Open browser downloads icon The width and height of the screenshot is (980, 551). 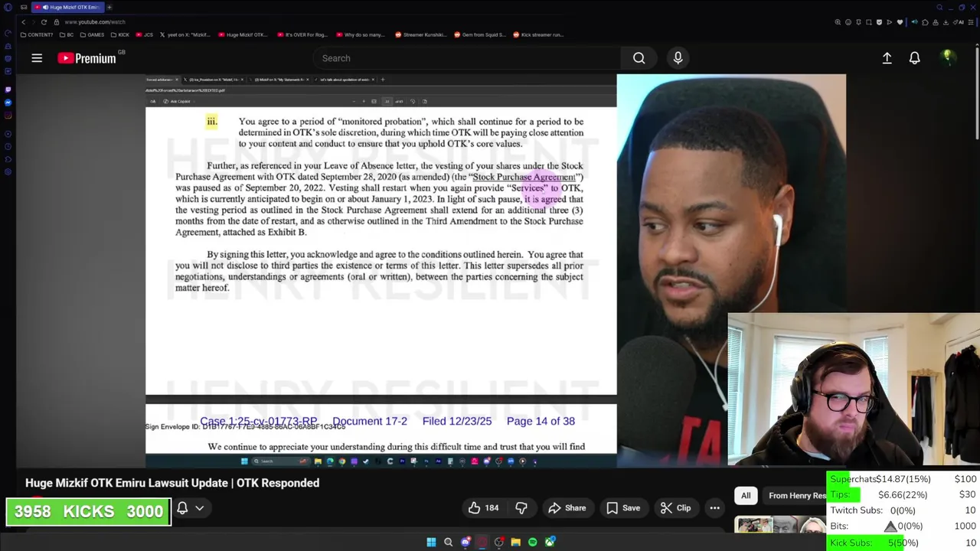coord(946,22)
